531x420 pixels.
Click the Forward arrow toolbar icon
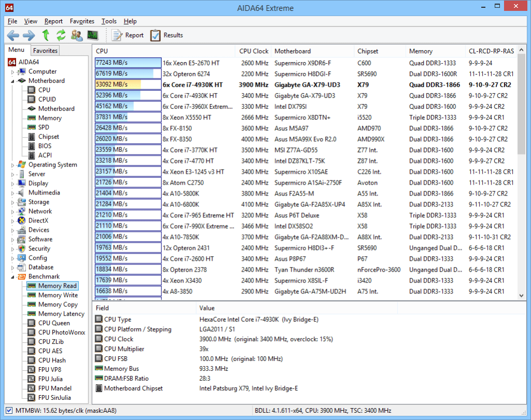[29, 35]
